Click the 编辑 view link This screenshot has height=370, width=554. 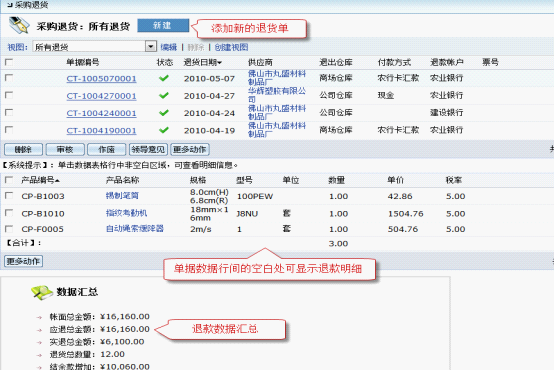(x=169, y=47)
